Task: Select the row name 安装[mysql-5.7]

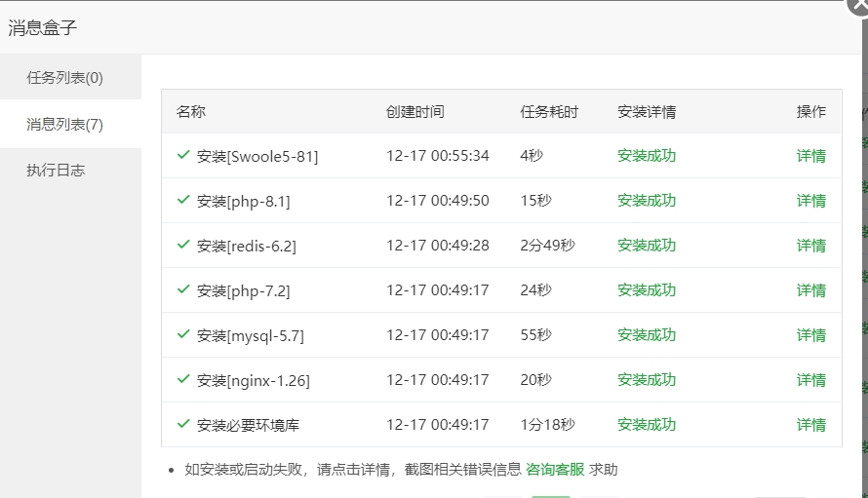Action: point(251,336)
